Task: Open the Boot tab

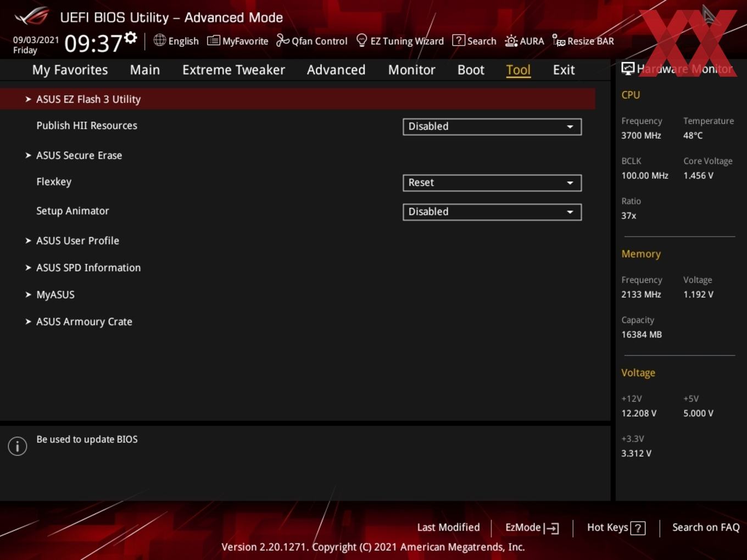Action: 471,70
